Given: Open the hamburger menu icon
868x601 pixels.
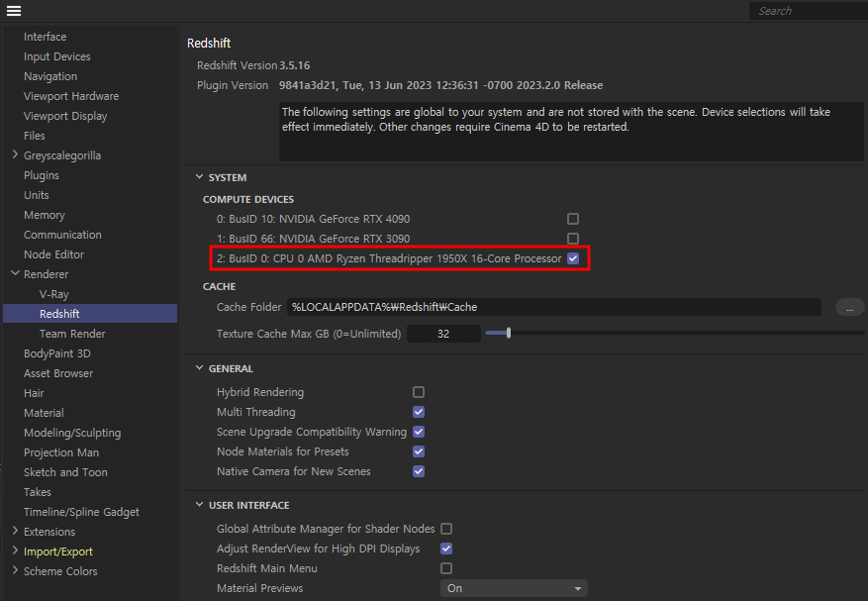Looking at the screenshot, I should pos(14,11).
